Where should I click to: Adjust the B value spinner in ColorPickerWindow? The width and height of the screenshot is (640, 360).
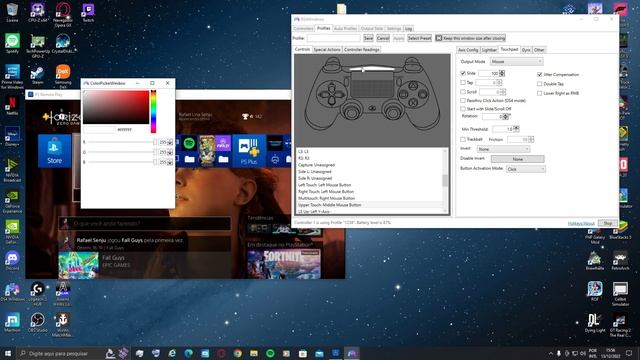pos(170,162)
